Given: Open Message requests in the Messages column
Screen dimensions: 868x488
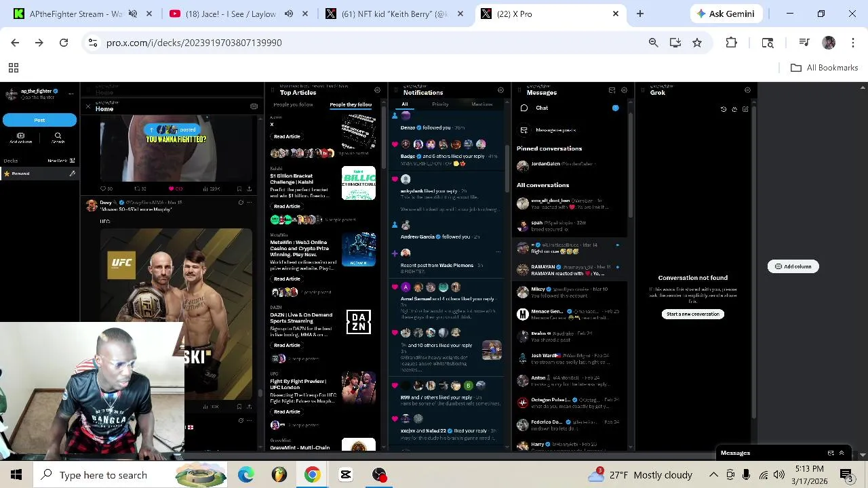Looking at the screenshot, I should pos(570,129).
